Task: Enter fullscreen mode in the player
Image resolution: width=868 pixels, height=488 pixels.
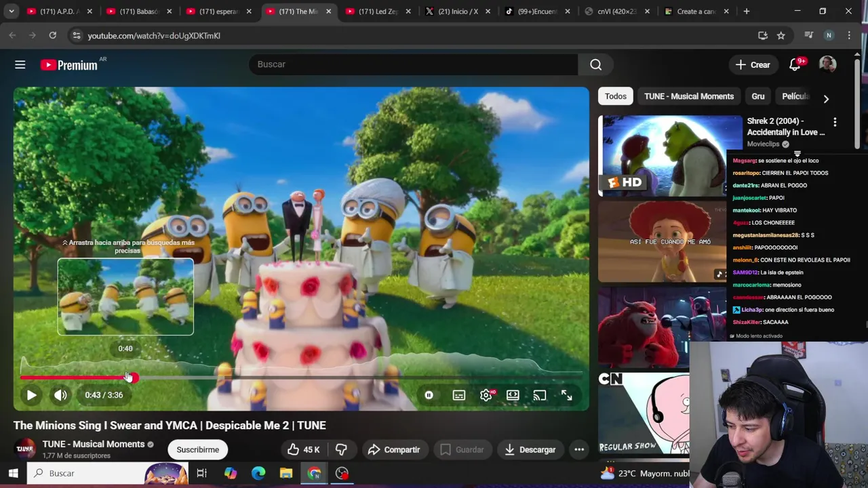Action: [x=566, y=395]
